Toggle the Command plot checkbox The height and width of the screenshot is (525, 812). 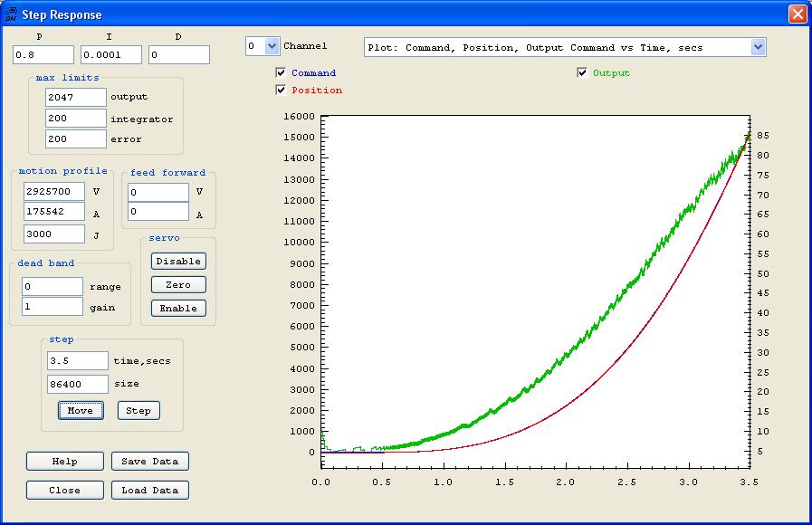coord(281,73)
